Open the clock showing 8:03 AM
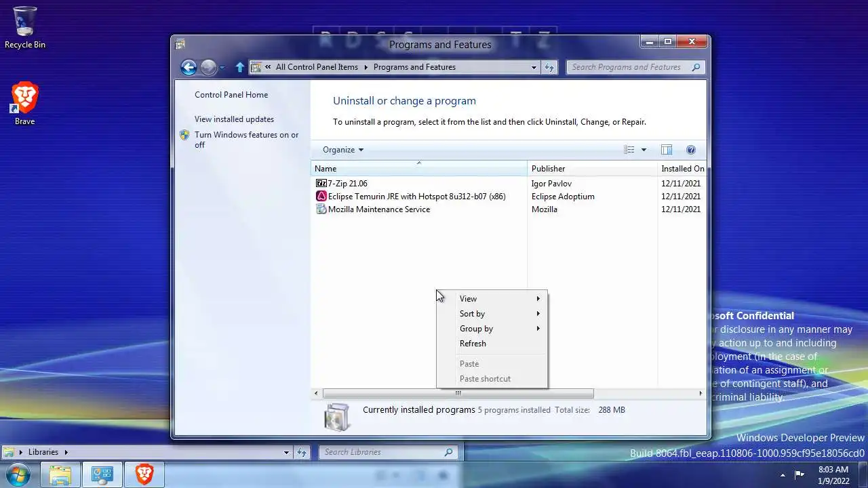Screen dimensions: 868x488 pyautogui.click(x=833, y=475)
